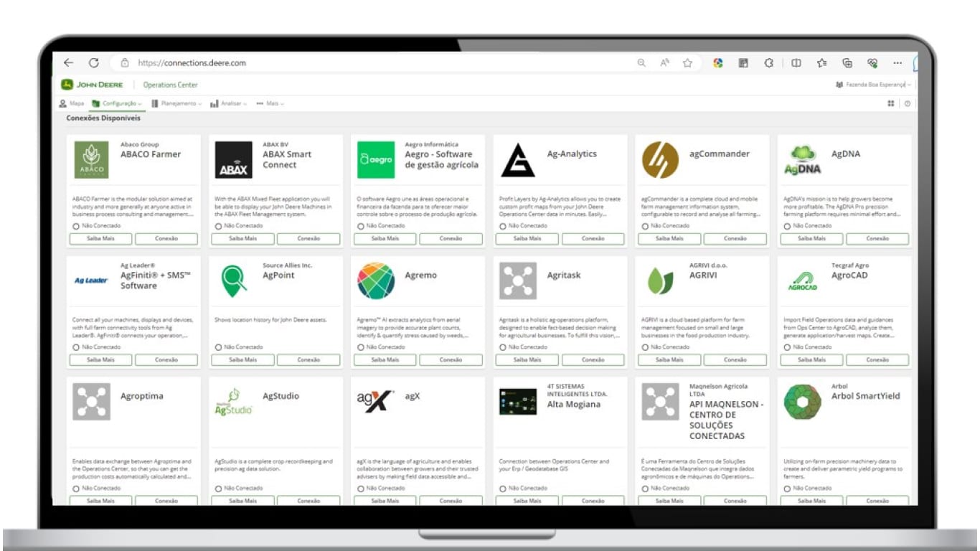Screen dimensions: 980x551
Task: Click Conexão button for Agritask
Action: (x=593, y=359)
